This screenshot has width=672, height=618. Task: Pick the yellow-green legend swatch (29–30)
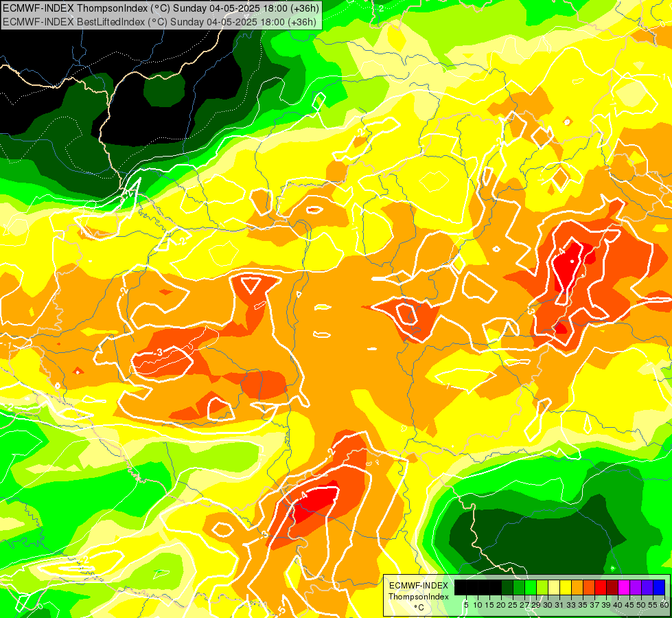coord(542,588)
